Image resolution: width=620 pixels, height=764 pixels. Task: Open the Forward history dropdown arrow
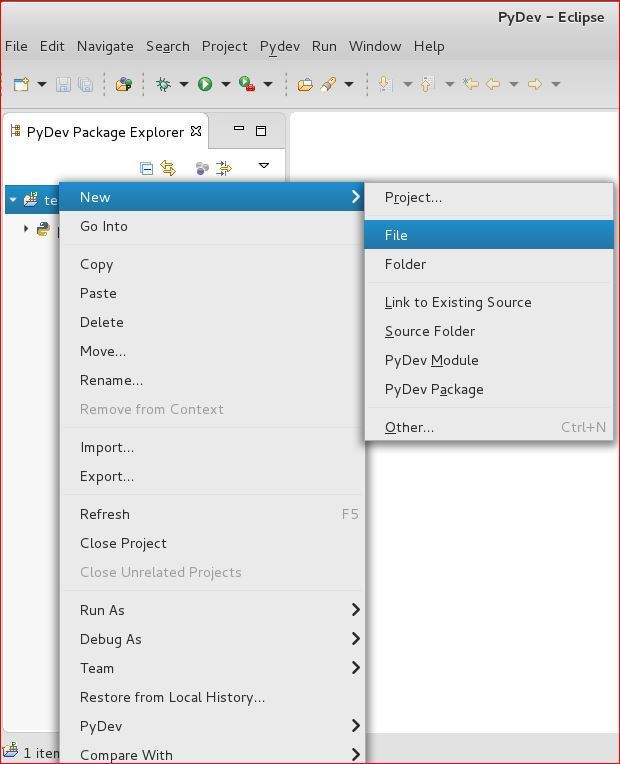click(556, 84)
